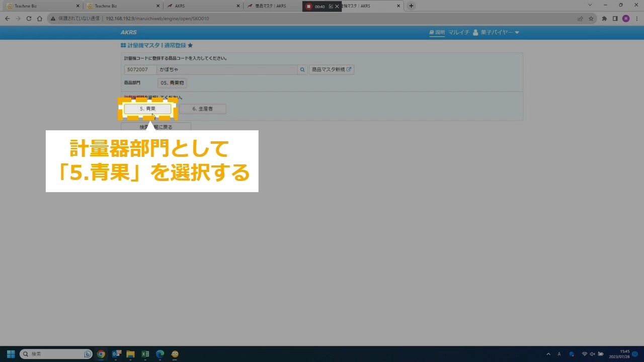644x362 pixels.
Task: Click the favorite star next to 計量機マスタ title
Action: click(x=190, y=46)
